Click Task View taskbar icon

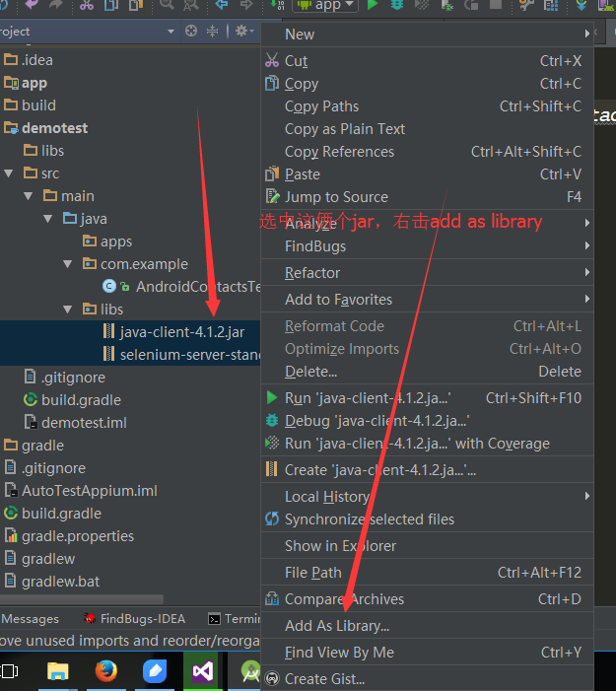[9, 671]
